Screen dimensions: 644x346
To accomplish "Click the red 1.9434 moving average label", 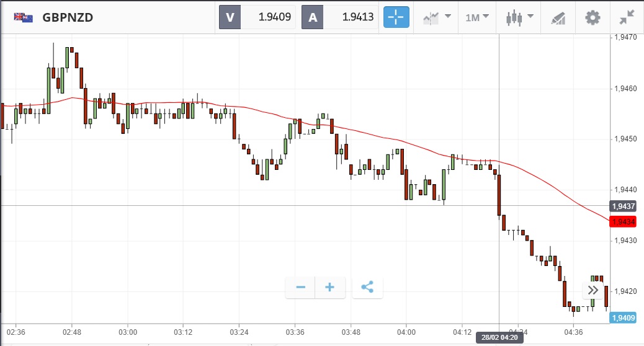I will click(623, 221).
